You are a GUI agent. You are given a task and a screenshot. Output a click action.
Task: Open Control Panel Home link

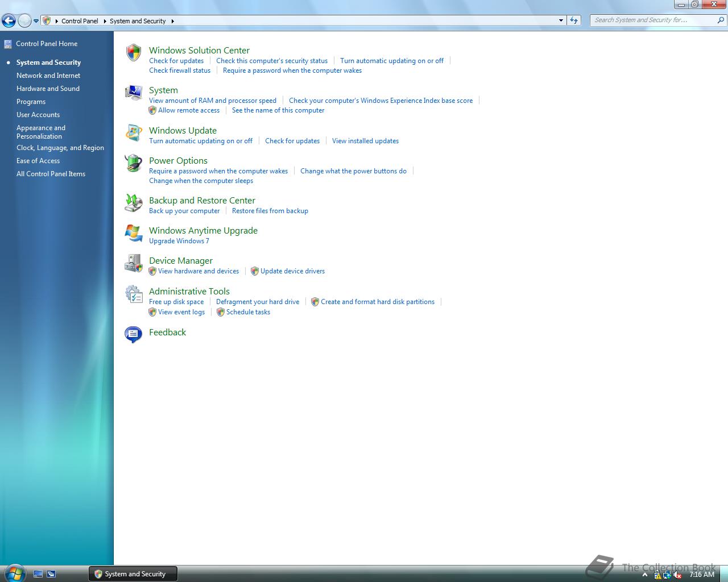[47, 44]
